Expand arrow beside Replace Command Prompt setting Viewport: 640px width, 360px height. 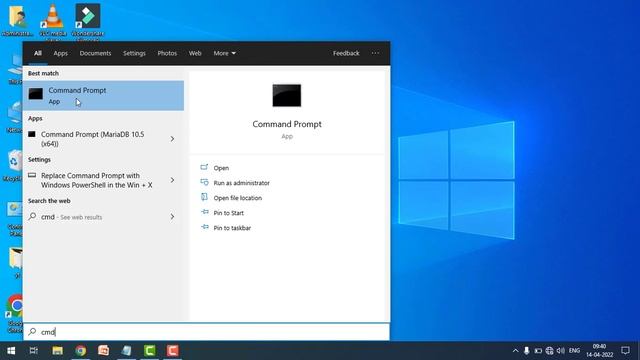172,180
